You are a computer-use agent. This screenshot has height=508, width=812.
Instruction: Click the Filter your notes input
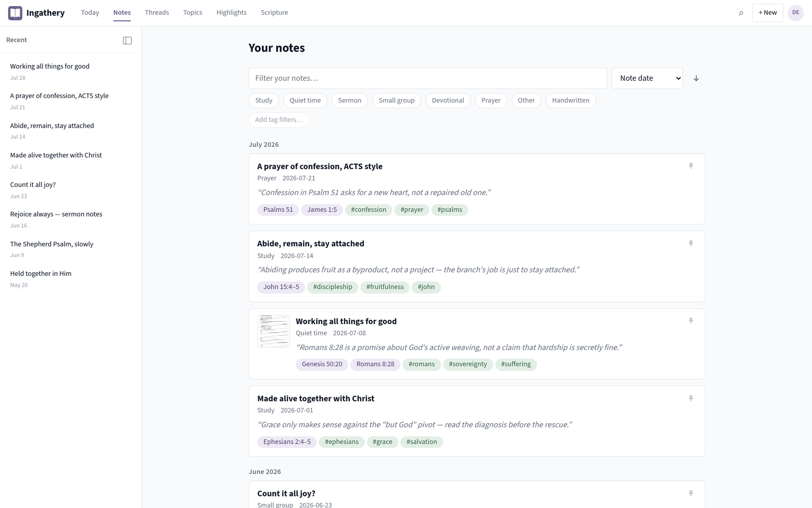(x=428, y=78)
